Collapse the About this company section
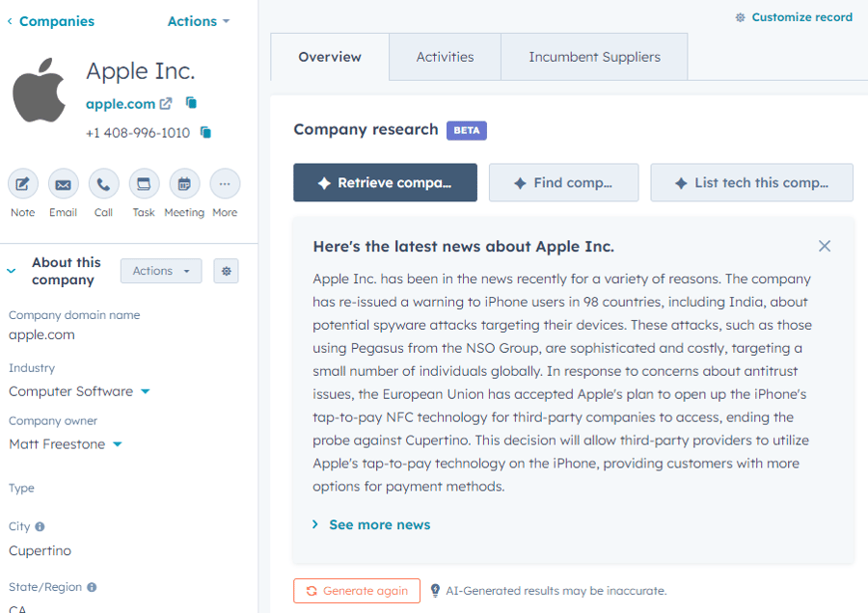Image resolution: width=868 pixels, height=613 pixels. [x=11, y=271]
